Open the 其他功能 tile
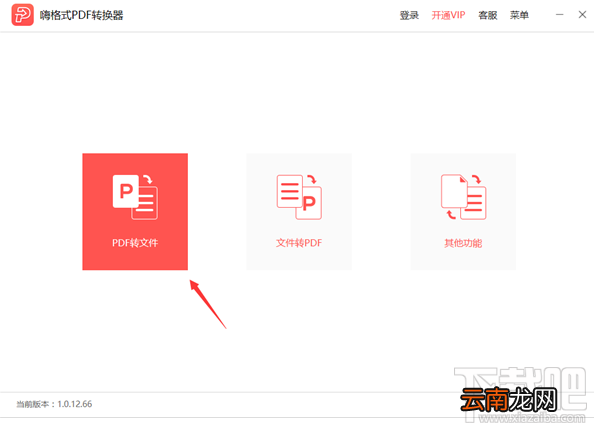 pyautogui.click(x=463, y=211)
